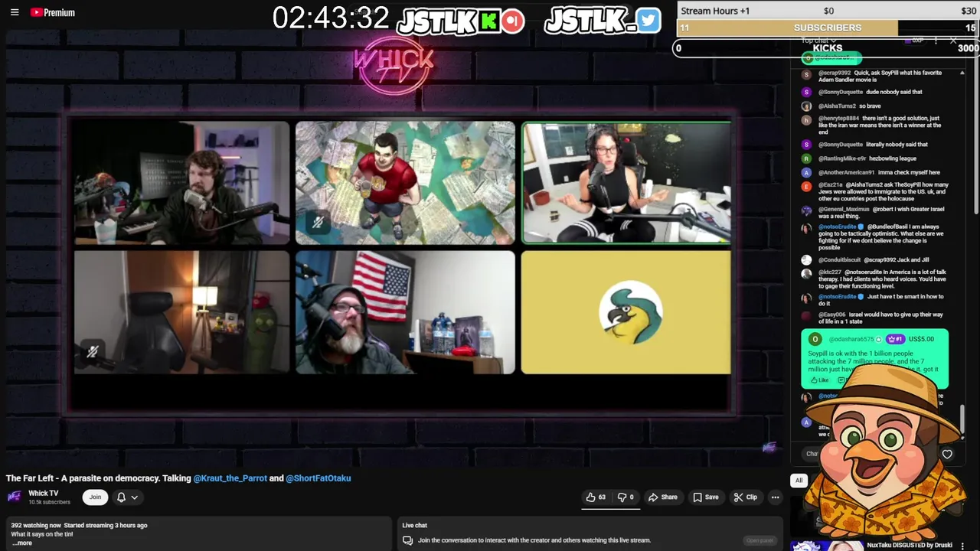Viewport: 980px width, 551px height.
Task: Click the heart reaction icon in chat
Action: pyautogui.click(x=947, y=454)
